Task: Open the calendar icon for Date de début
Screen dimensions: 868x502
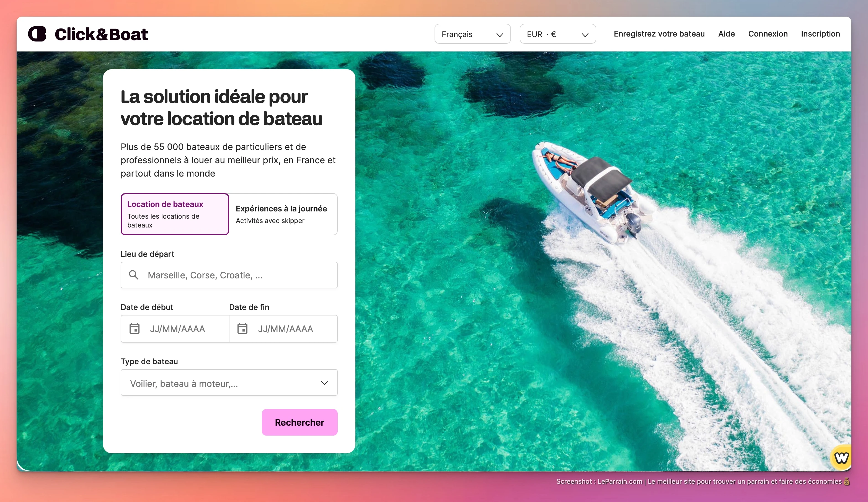Action: pyautogui.click(x=135, y=328)
